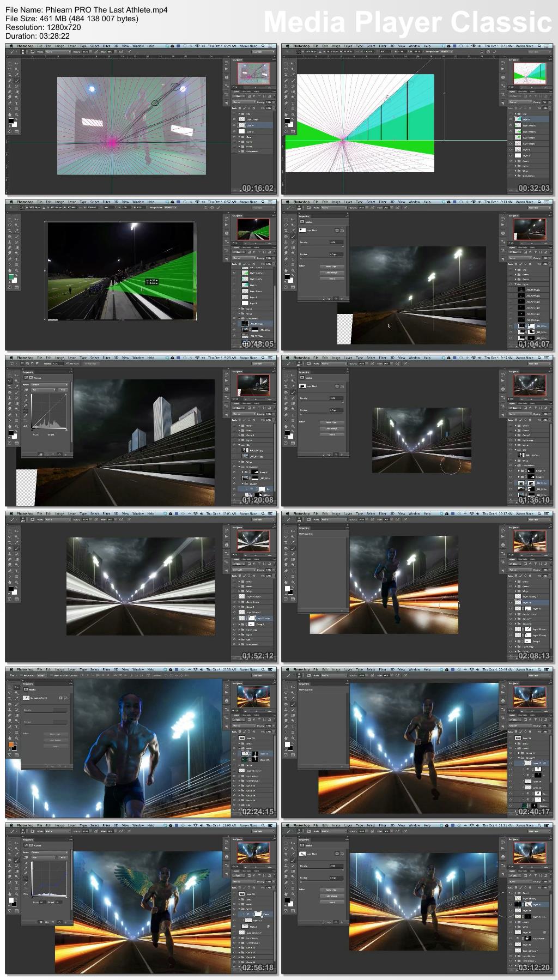00:16:02 frame: open Layers blend mode Normal dropdown
Image resolution: width=558 pixels, height=980 pixels.
click(244, 102)
